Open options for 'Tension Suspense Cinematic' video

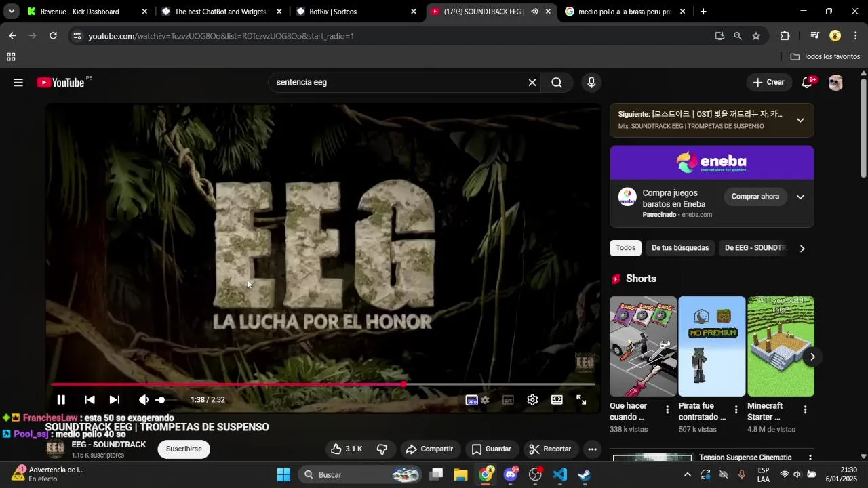click(810, 458)
